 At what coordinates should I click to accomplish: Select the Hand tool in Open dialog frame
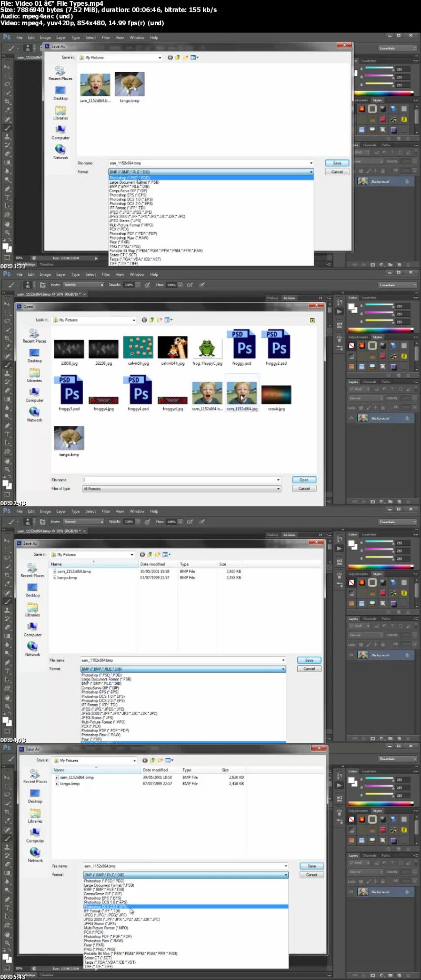tap(7, 460)
